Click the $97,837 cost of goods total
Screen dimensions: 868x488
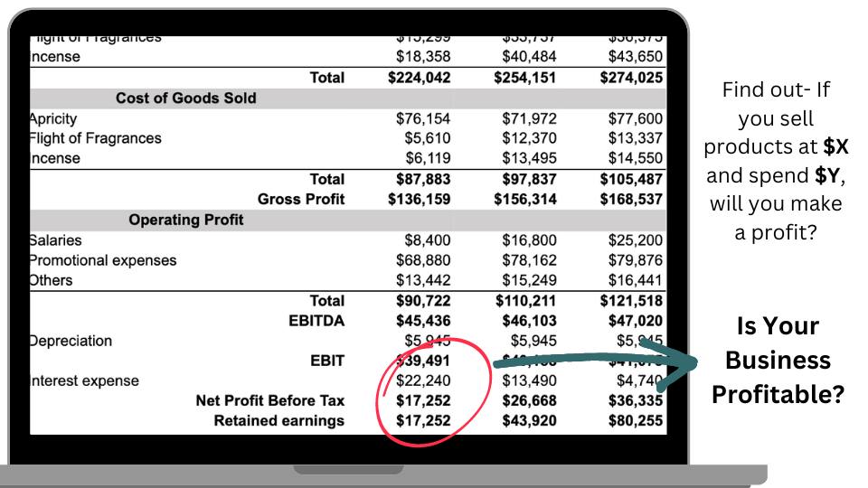coord(529,179)
